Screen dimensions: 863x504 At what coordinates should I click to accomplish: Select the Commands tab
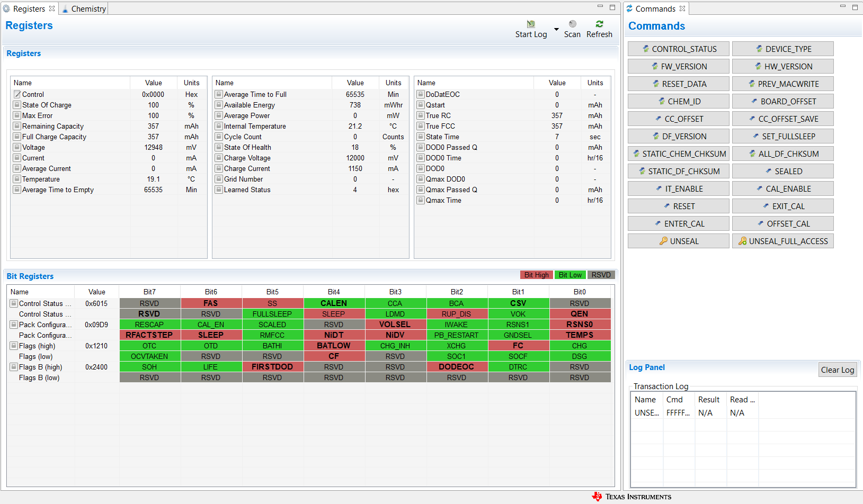(x=655, y=9)
